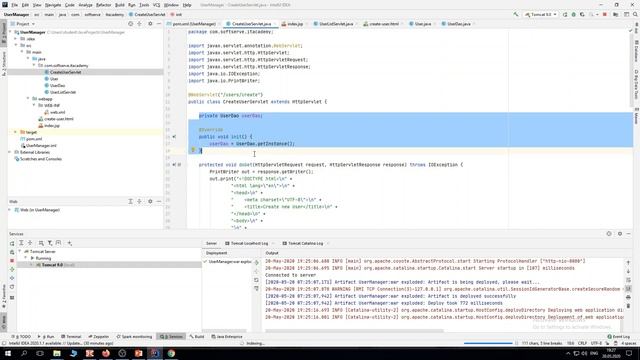Click the Add Service plus icon in the Services toolbar
This screenshot has height=360, width=640.
point(69,243)
